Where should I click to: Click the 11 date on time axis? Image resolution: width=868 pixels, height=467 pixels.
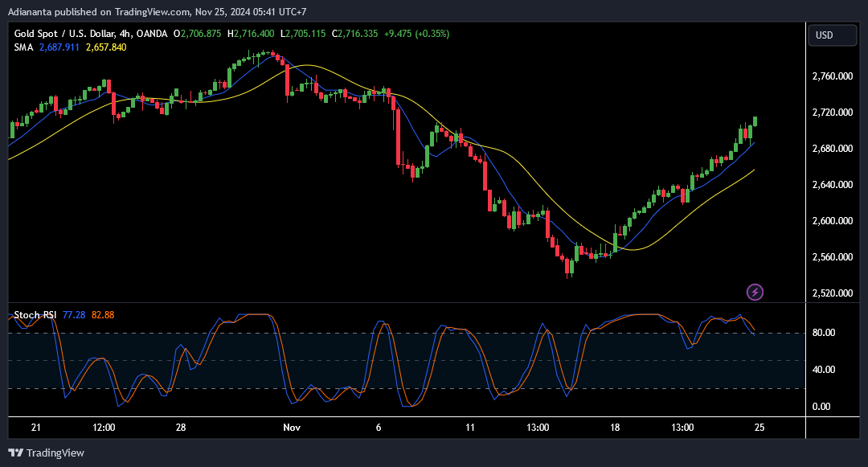click(x=470, y=427)
